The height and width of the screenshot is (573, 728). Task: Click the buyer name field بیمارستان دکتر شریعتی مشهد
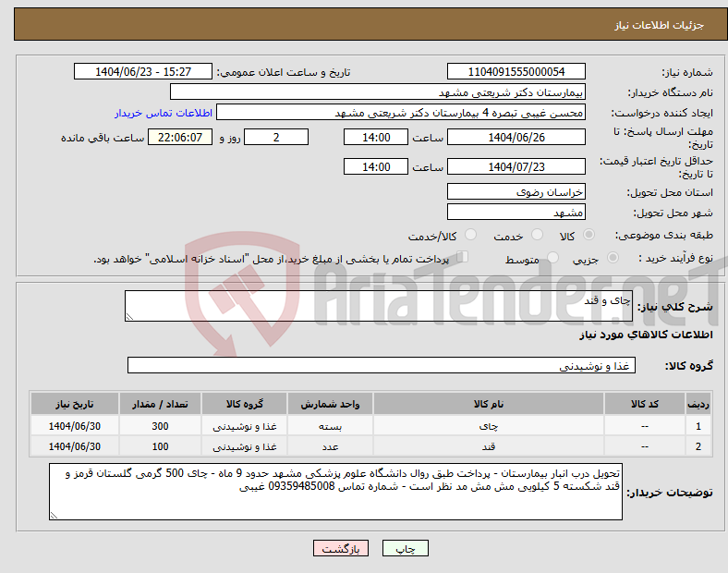pos(378,91)
